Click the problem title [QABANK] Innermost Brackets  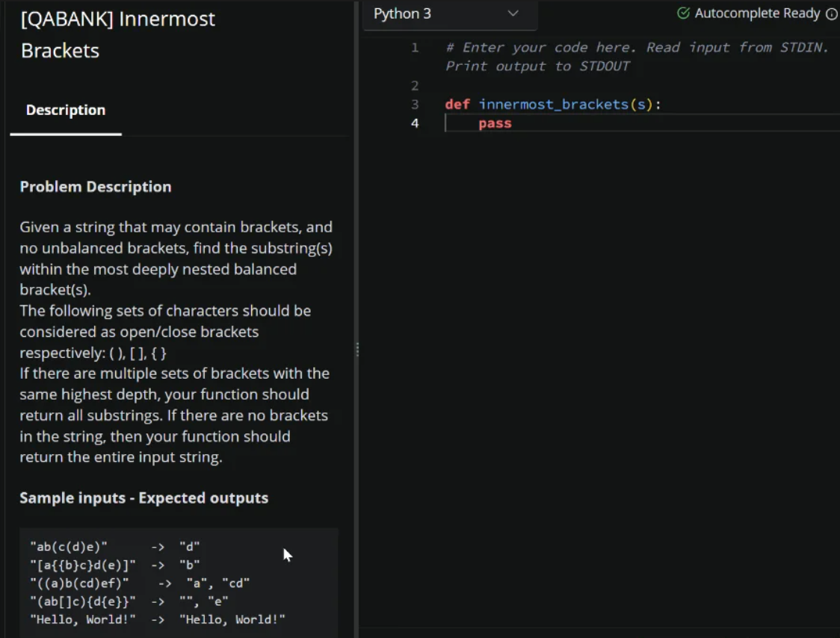point(117,33)
